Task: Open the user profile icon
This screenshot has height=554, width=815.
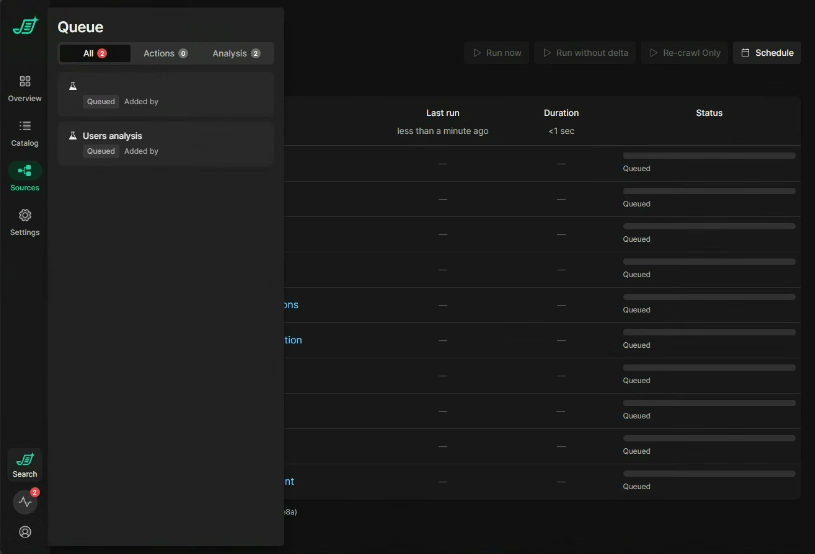Action: click(25, 532)
